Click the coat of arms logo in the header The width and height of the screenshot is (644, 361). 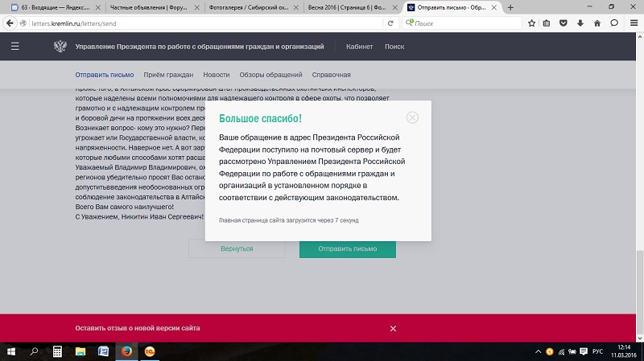(60, 47)
